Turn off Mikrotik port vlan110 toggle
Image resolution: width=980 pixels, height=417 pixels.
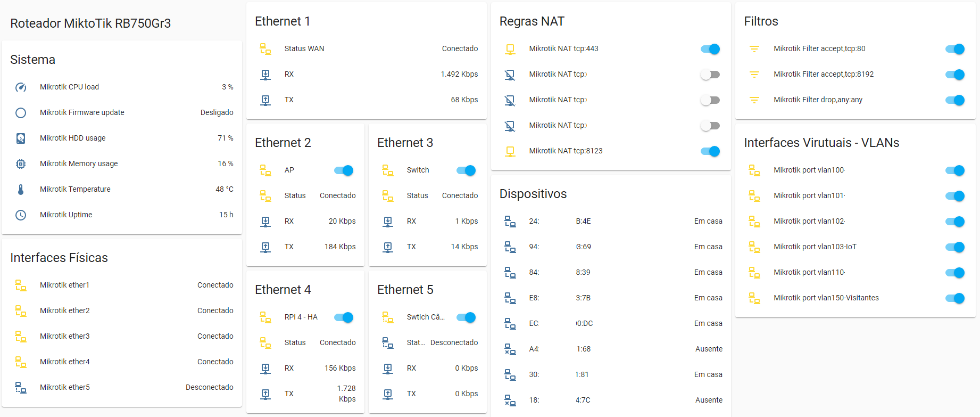(955, 273)
